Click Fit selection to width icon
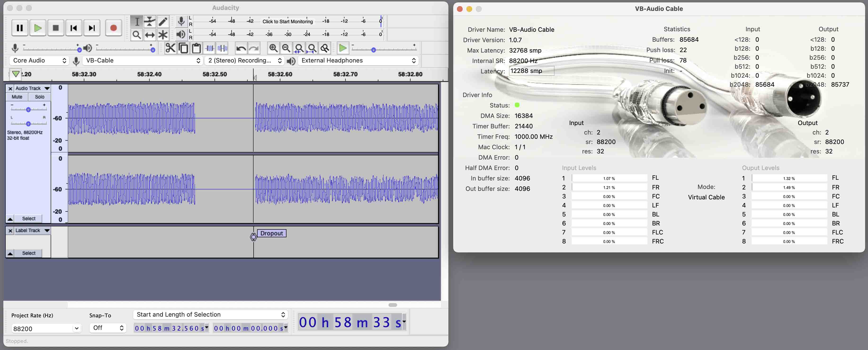This screenshot has width=868, height=350. 299,48
